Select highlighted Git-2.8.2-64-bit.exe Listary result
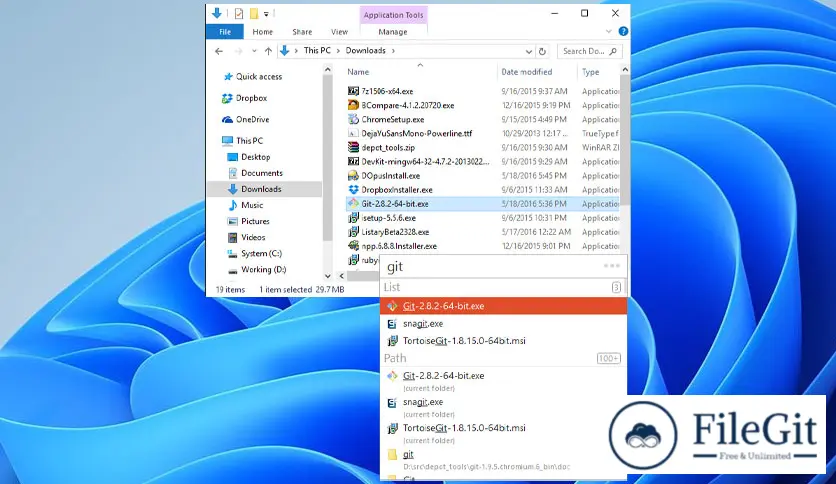836x484 pixels. pyautogui.click(x=504, y=306)
